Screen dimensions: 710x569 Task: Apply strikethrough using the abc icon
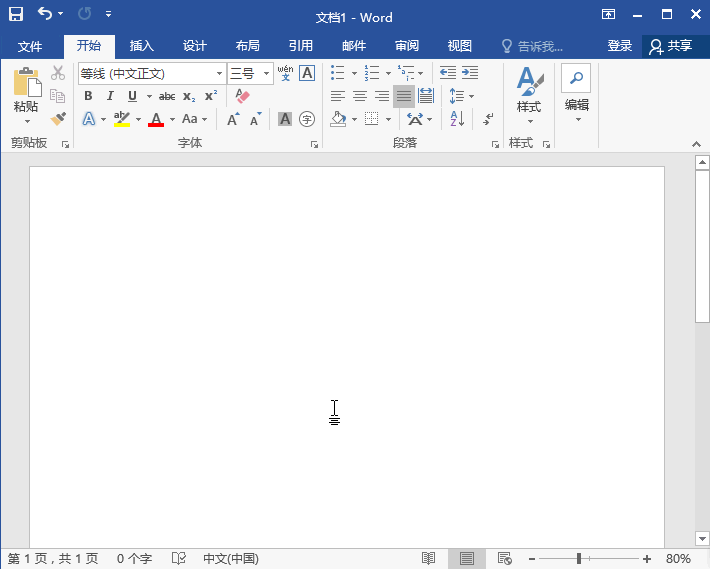167,96
